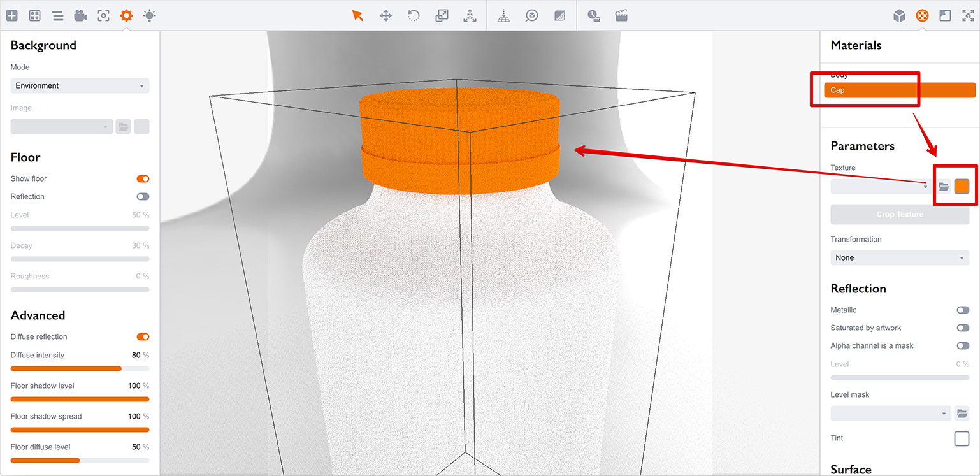Select the Cap material entry
980x476 pixels.
899,90
